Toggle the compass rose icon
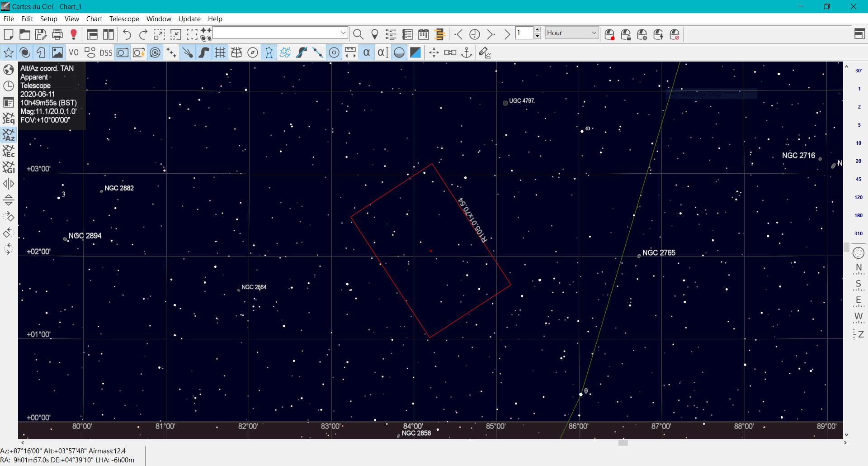Image resolution: width=868 pixels, height=466 pixels. point(253,53)
